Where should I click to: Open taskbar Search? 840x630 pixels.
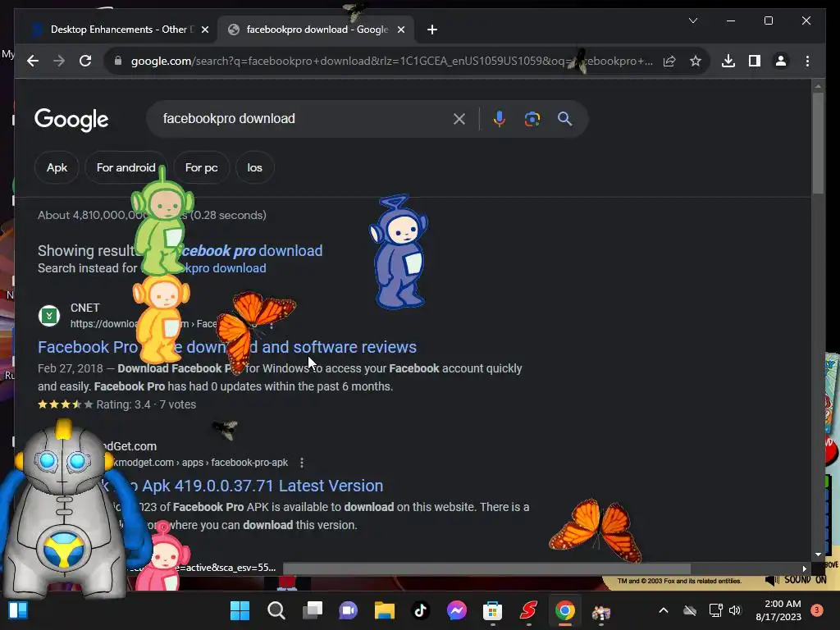pos(276,610)
